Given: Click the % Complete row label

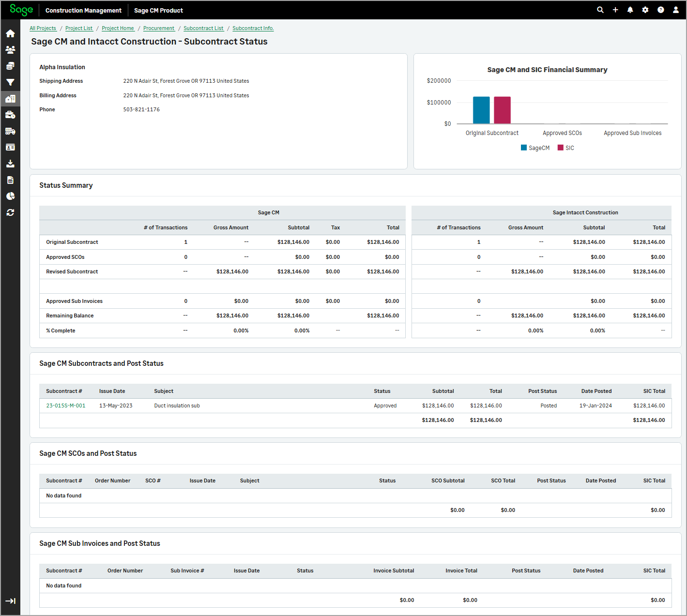Looking at the screenshot, I should click(x=61, y=331).
